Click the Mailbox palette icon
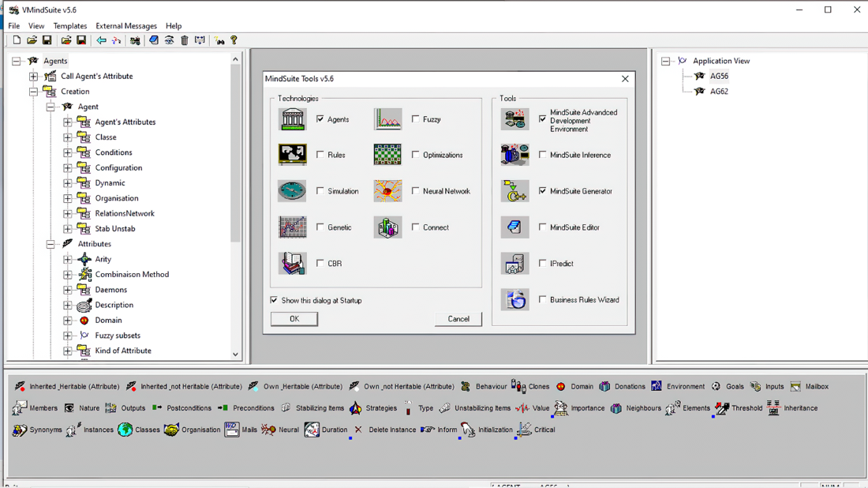The height and width of the screenshot is (488, 868). [x=795, y=386]
